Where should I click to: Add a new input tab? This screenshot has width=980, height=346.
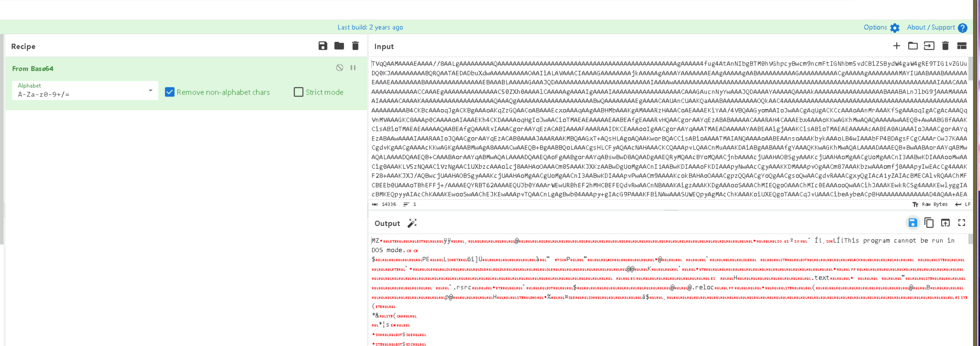point(896,46)
